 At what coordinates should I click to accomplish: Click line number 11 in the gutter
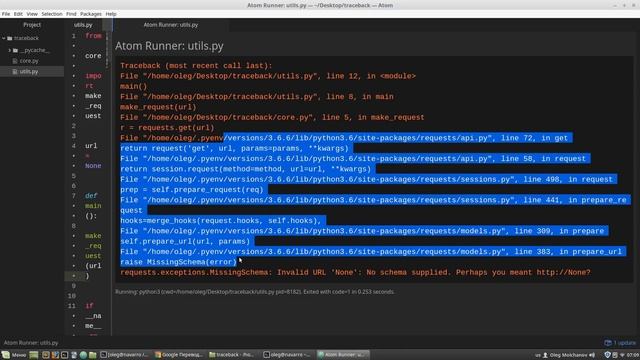(x=72, y=306)
